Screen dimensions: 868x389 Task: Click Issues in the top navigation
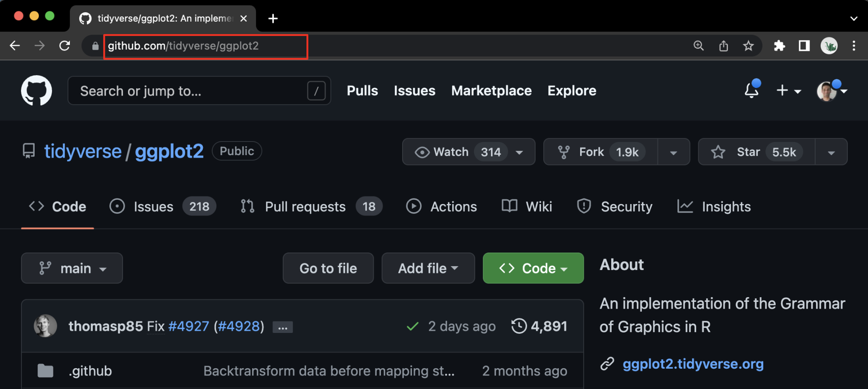pos(415,90)
